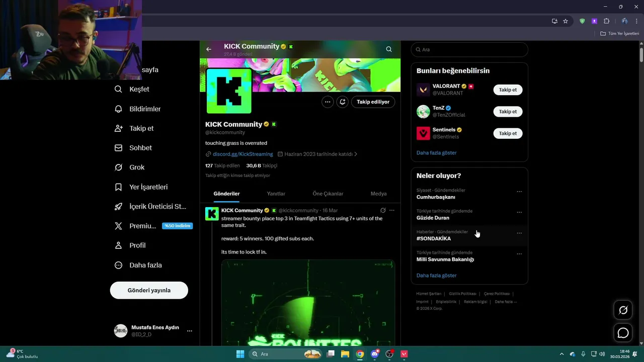Open Sentinels suggested account avatar
Image resolution: width=644 pixels, height=362 pixels.
(423, 133)
